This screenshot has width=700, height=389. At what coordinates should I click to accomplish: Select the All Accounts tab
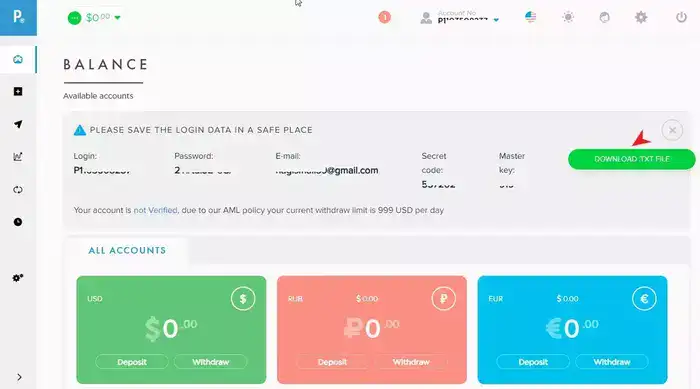[x=127, y=251]
